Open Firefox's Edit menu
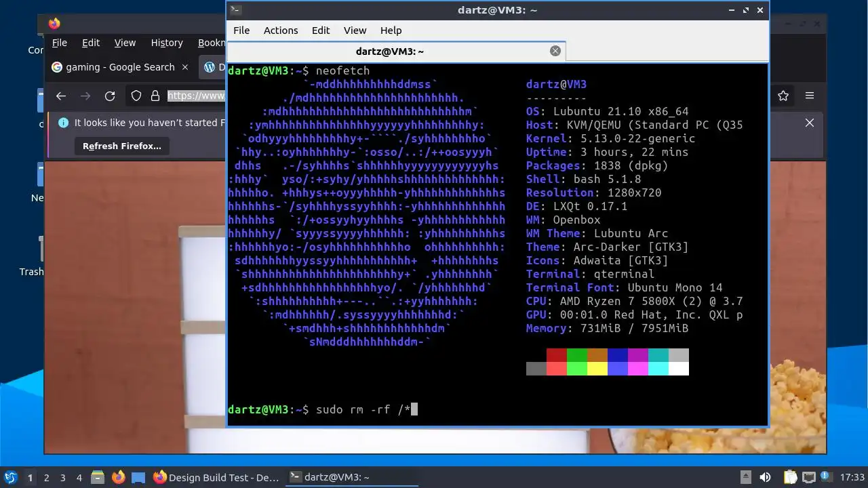Viewport: 868px width, 488px height. pos(91,43)
